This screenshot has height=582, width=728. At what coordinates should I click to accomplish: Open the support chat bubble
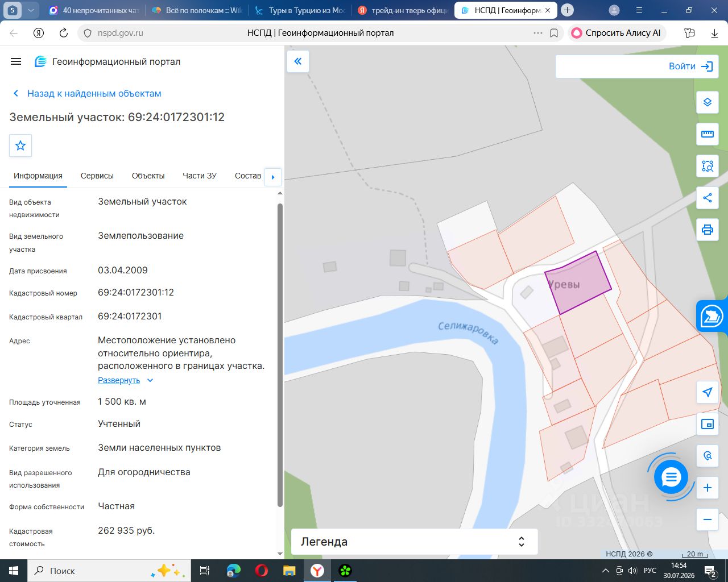(x=671, y=477)
